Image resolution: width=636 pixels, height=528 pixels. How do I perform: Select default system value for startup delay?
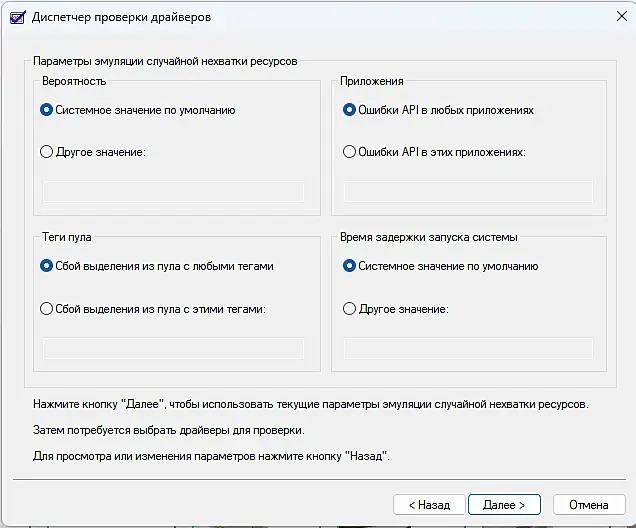click(349, 266)
